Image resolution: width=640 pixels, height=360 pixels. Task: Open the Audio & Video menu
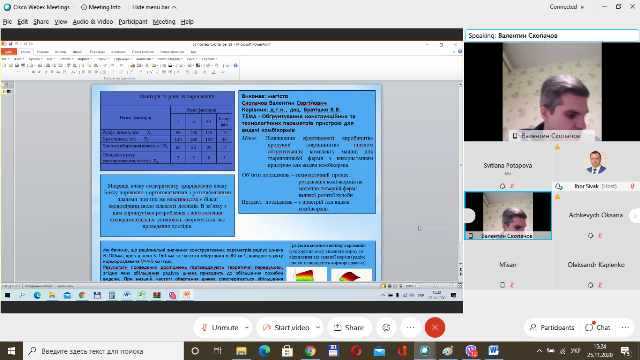click(x=93, y=22)
